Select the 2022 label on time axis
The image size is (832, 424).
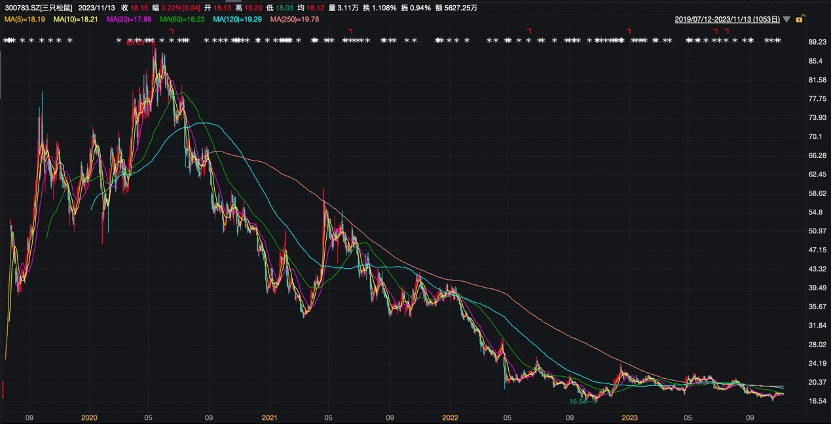[x=450, y=416]
